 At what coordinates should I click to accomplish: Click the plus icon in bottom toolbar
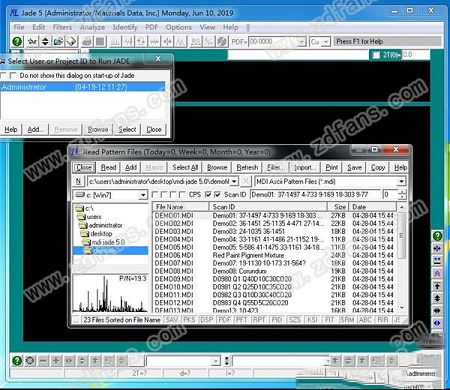[x=56, y=360]
